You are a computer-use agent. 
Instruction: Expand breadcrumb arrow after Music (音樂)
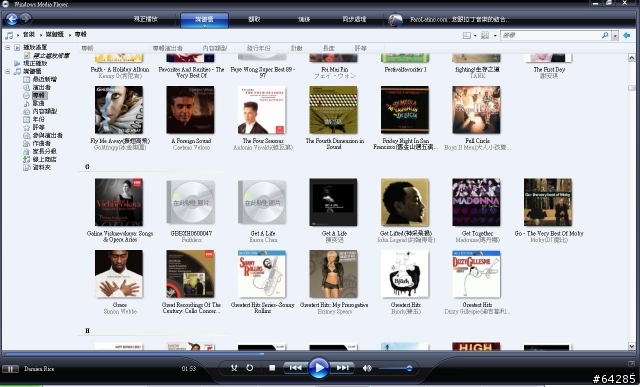click(41, 35)
